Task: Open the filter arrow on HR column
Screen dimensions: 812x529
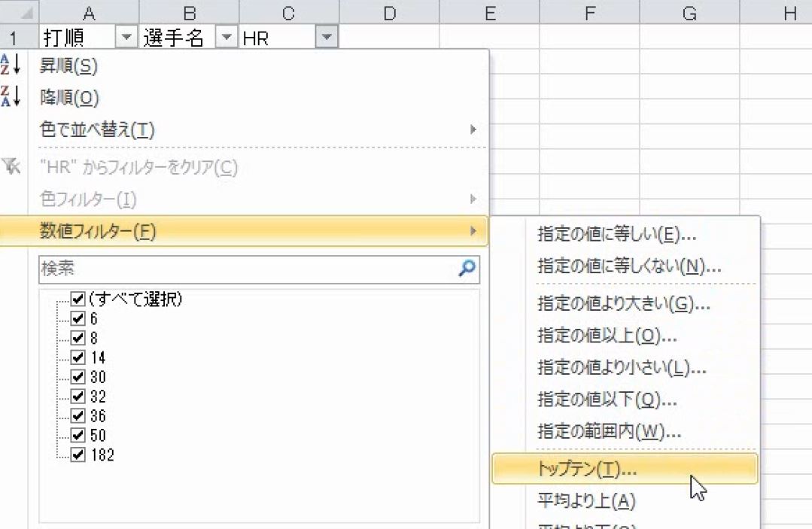Action: (x=326, y=36)
